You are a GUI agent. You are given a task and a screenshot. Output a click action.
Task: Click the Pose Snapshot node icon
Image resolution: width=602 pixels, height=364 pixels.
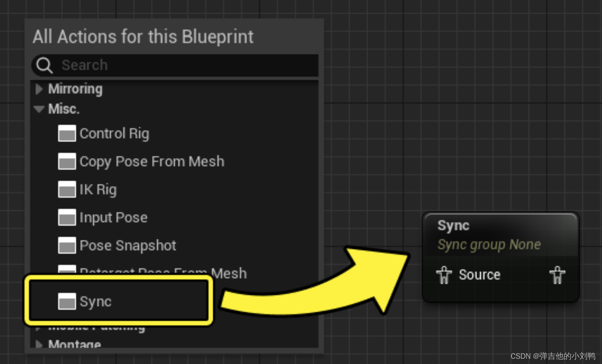pyautogui.click(x=66, y=246)
